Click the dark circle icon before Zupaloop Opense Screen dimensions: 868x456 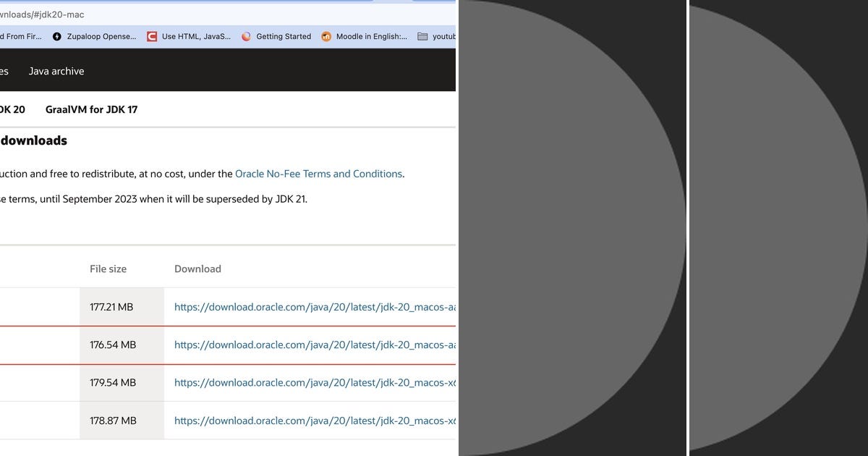click(x=56, y=36)
